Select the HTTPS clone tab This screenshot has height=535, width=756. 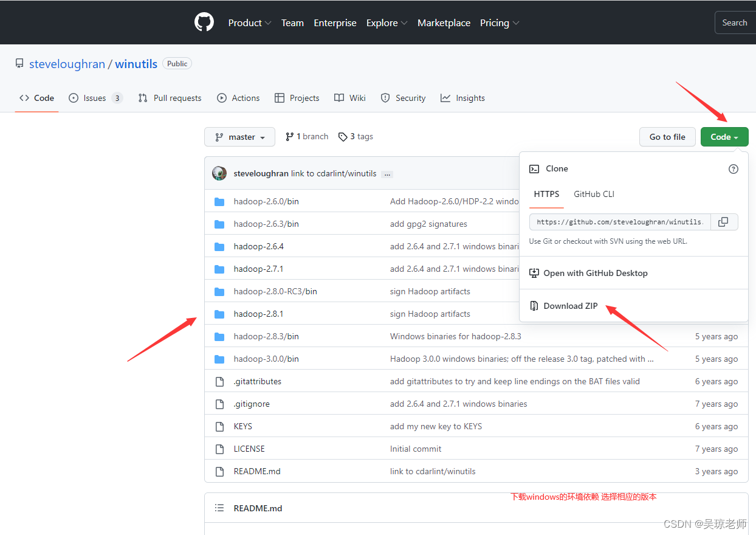tap(546, 194)
